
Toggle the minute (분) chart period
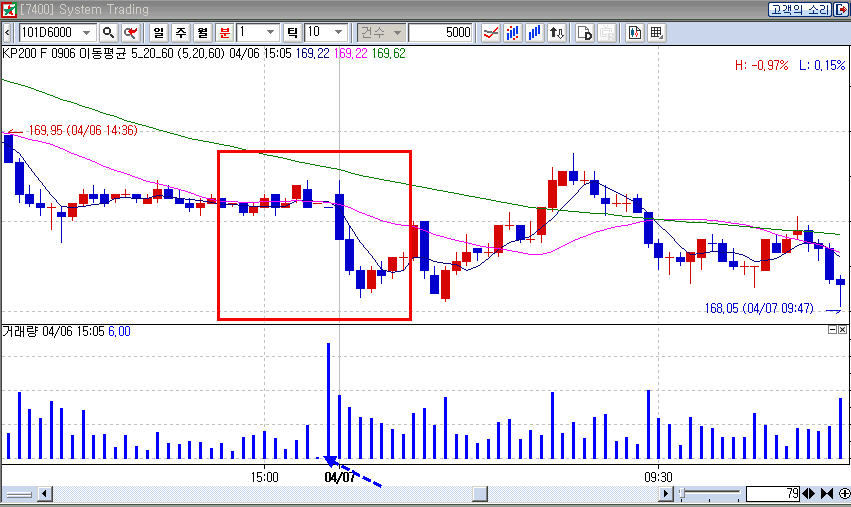[224, 33]
